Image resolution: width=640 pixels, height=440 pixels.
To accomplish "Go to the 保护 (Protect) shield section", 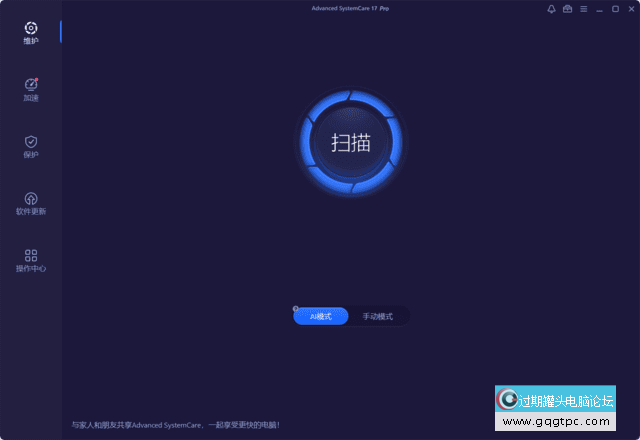I will point(30,146).
